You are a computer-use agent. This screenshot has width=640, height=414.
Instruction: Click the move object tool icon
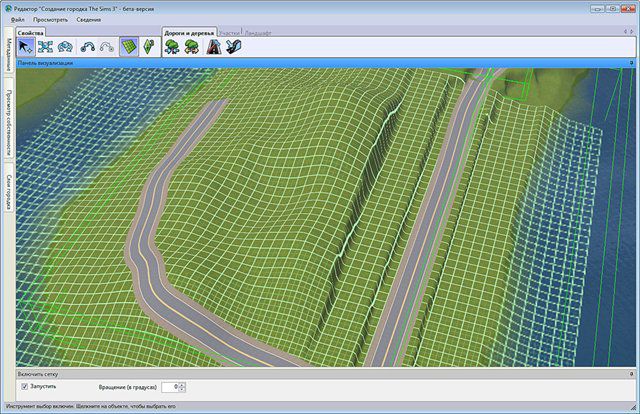tap(45, 46)
